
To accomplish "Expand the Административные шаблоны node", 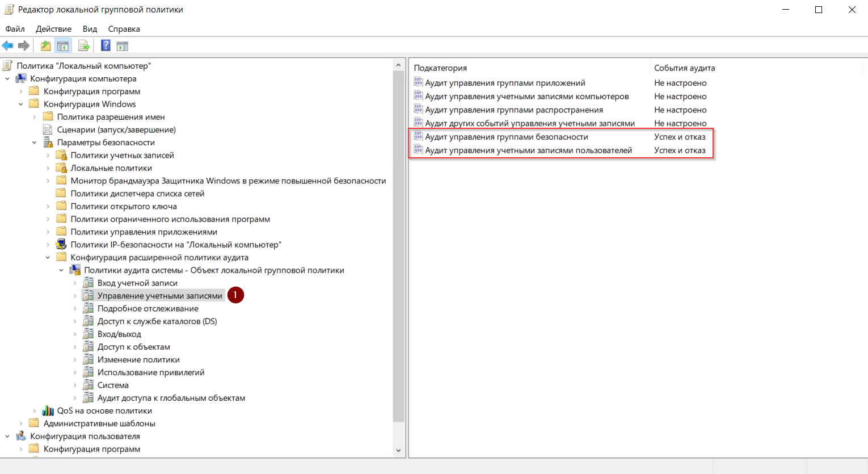I will point(21,423).
